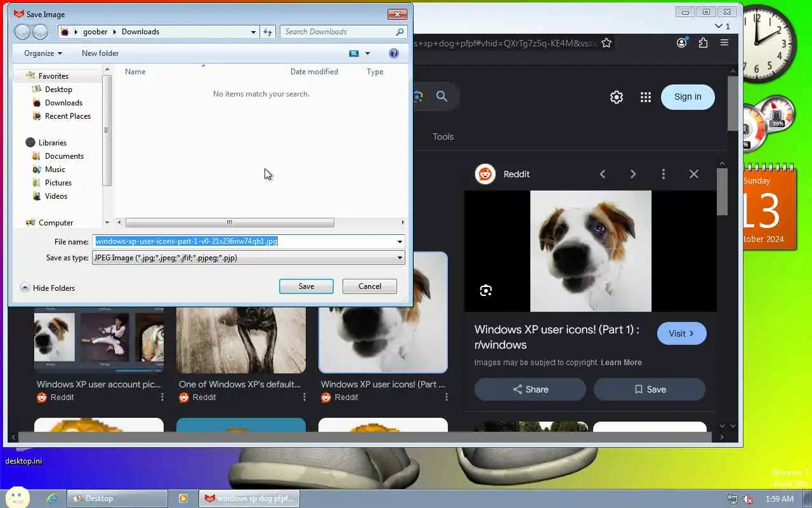Open Pictures library

[58, 183]
